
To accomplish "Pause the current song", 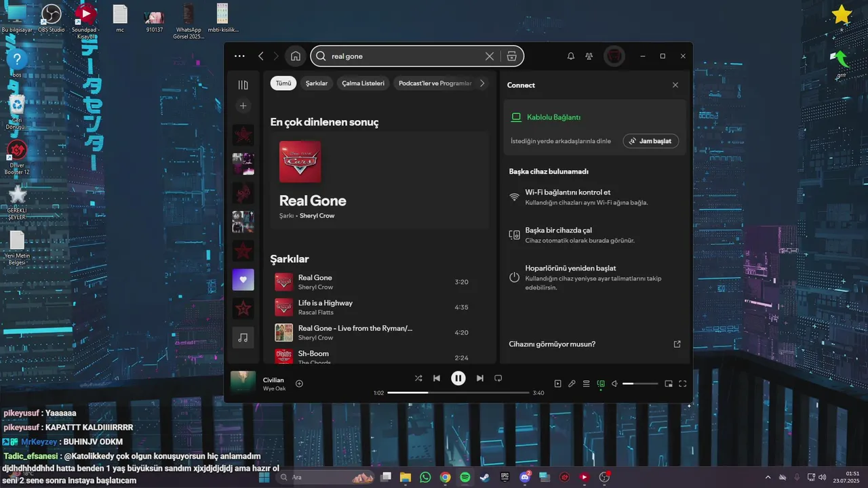I will 458,378.
